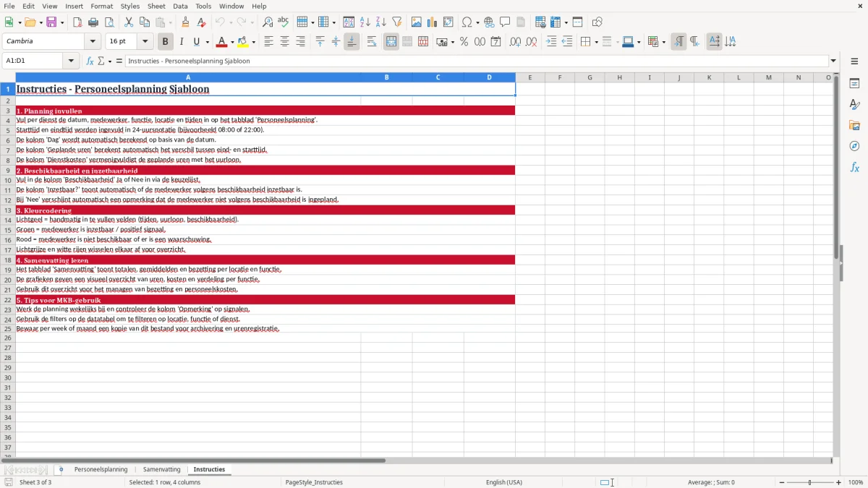Insert an image

417,22
